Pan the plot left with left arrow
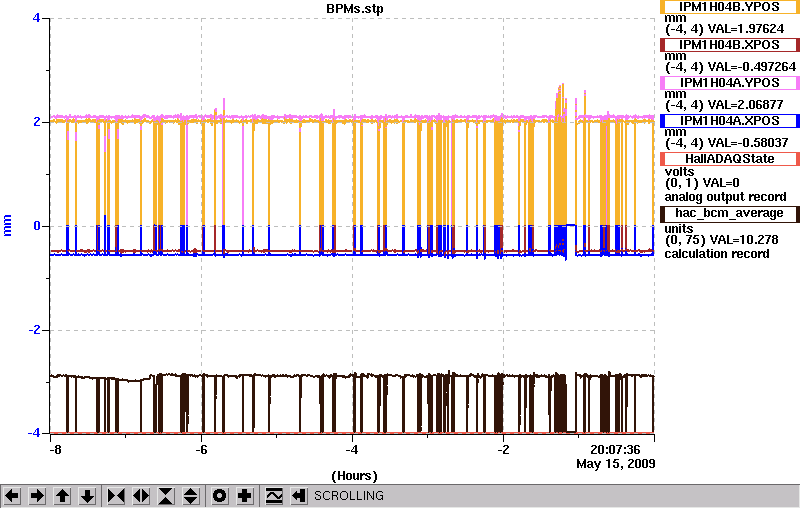 (12, 496)
